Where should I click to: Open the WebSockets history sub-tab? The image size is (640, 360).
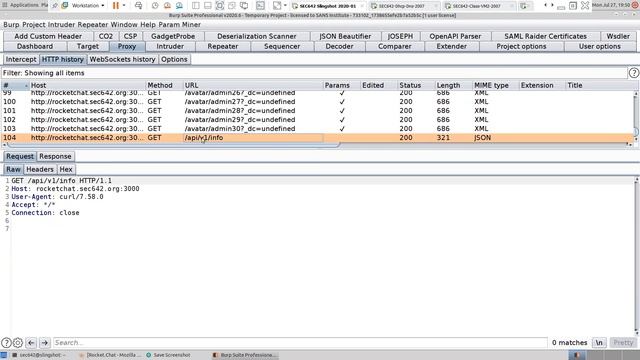[x=122, y=59]
